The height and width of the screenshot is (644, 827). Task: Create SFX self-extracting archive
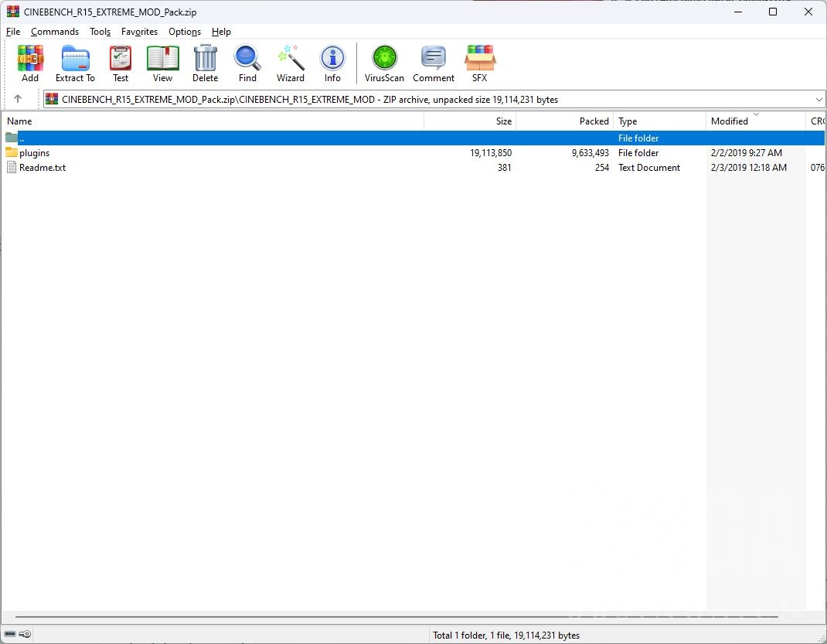479,63
